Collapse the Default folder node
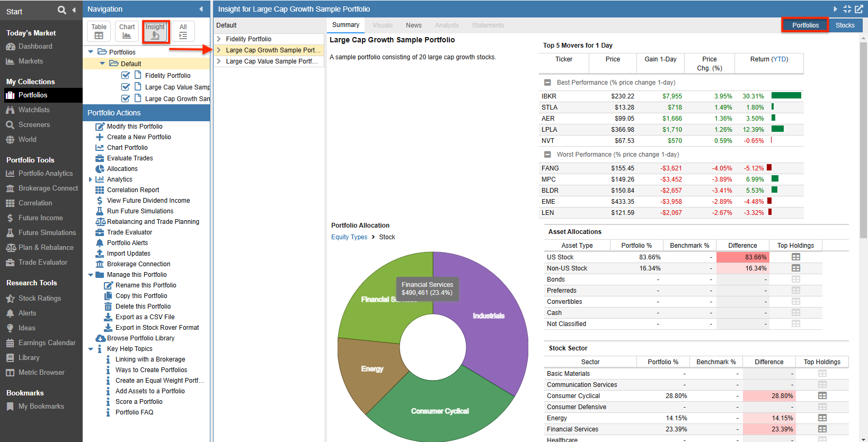The width and height of the screenshot is (868, 442). 102,64
